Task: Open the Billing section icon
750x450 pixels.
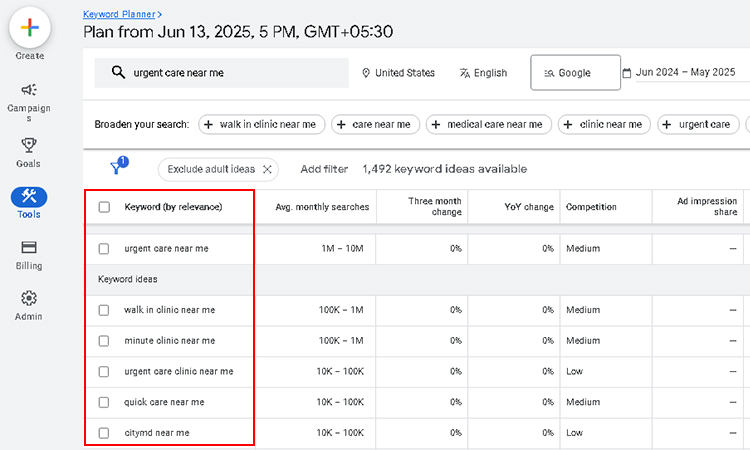Action: click(x=29, y=248)
